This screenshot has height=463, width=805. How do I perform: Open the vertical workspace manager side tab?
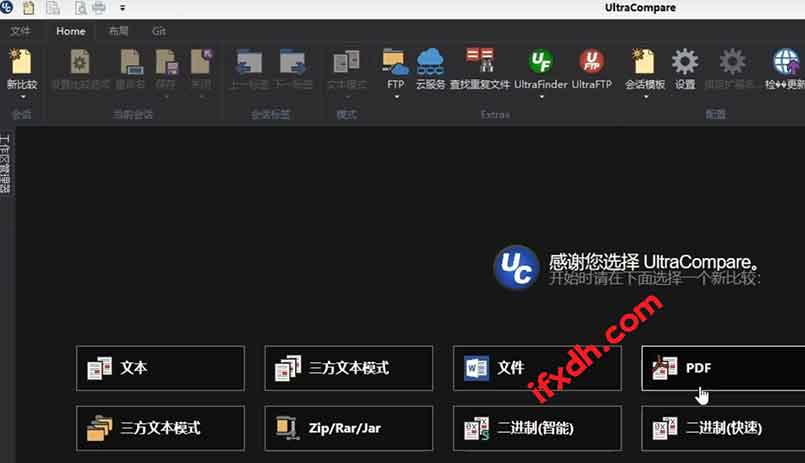[5, 164]
